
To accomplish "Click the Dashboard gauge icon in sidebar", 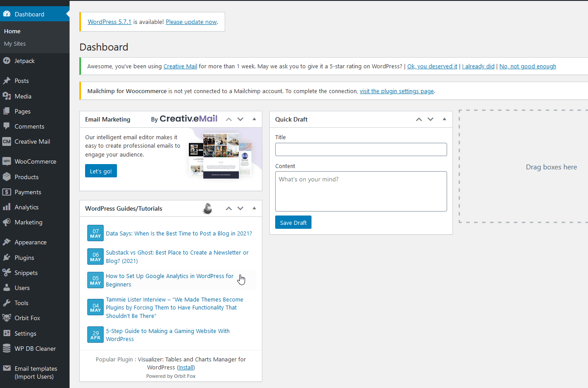I will click(7, 14).
